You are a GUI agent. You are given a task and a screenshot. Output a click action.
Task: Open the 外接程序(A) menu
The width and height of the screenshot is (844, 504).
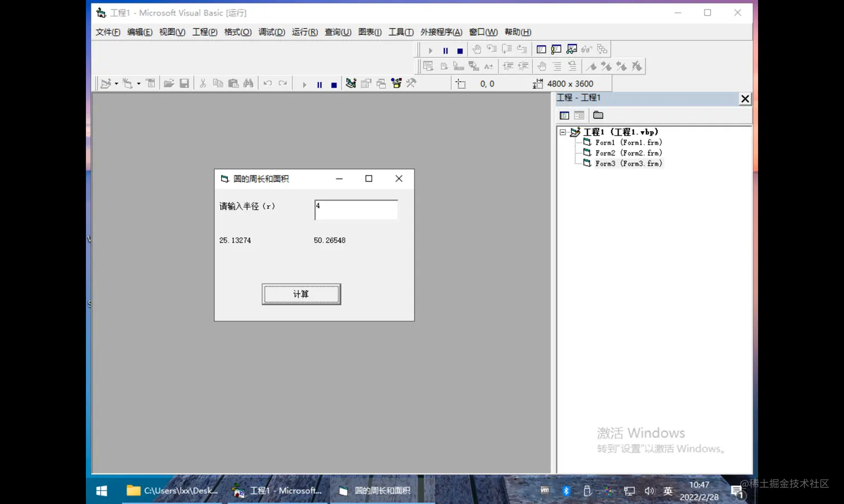tap(442, 32)
